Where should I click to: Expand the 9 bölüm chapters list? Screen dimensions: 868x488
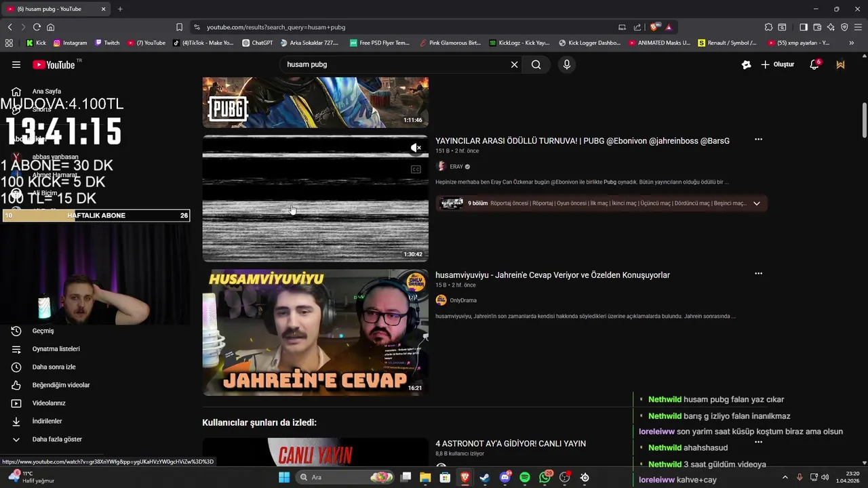[x=756, y=203]
